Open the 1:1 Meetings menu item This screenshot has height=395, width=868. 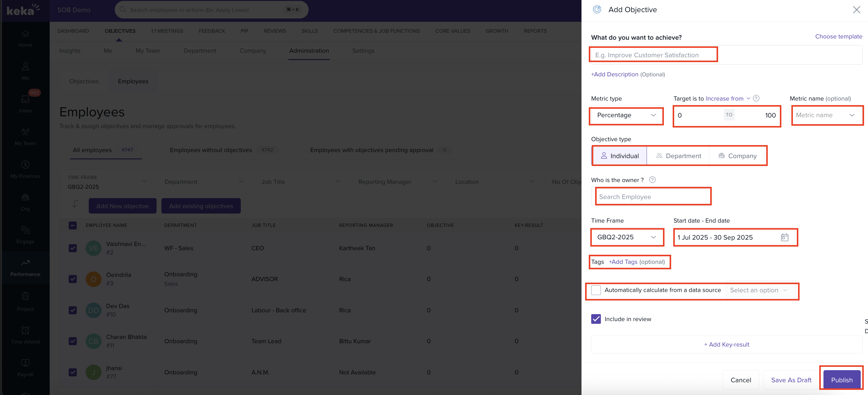coord(167,31)
